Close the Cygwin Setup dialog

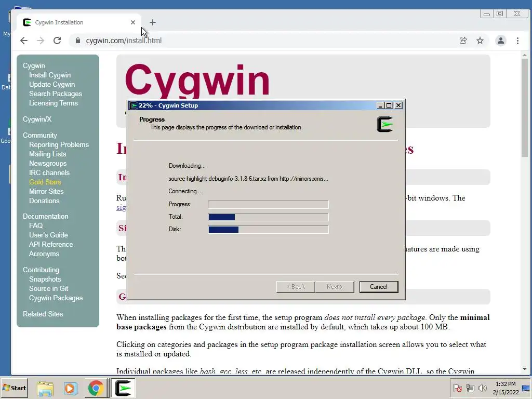[x=398, y=105]
